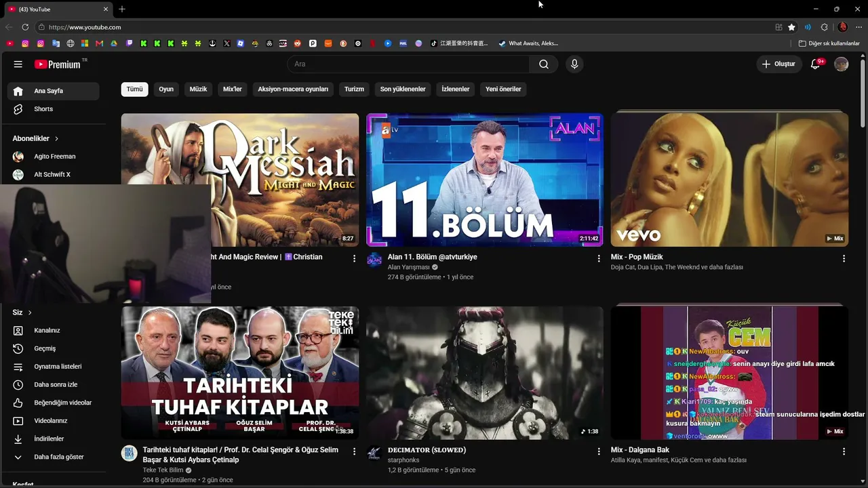The image size is (868, 488).
Task: Open options menu for Tarihteki tuhaf kitaplar
Action: (354, 451)
